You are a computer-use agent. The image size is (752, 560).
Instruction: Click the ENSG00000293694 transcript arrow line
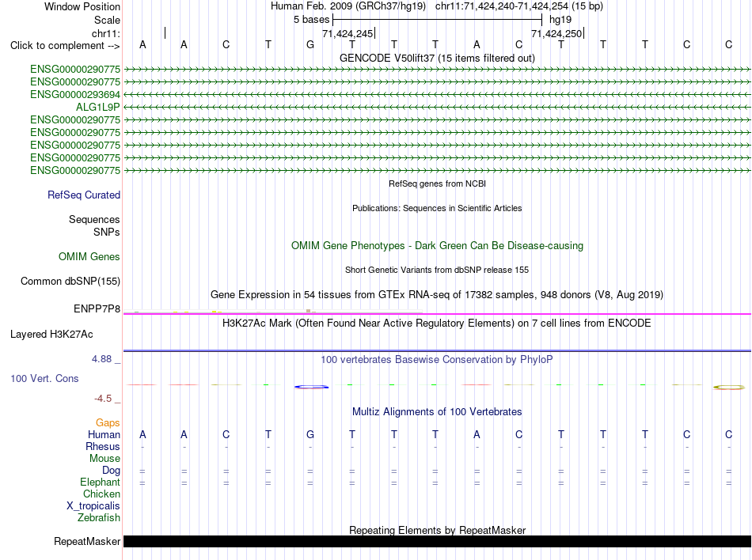[437, 94]
